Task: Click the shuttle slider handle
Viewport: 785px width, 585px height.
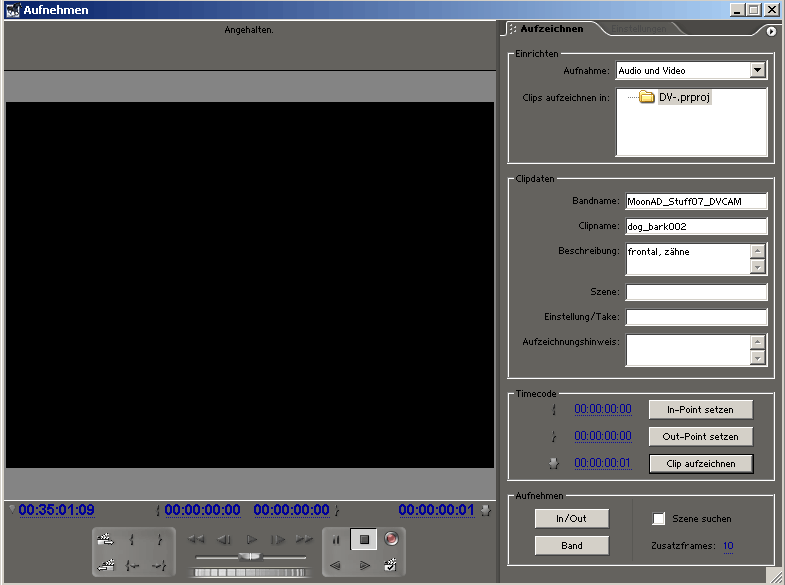Action: 249,556
